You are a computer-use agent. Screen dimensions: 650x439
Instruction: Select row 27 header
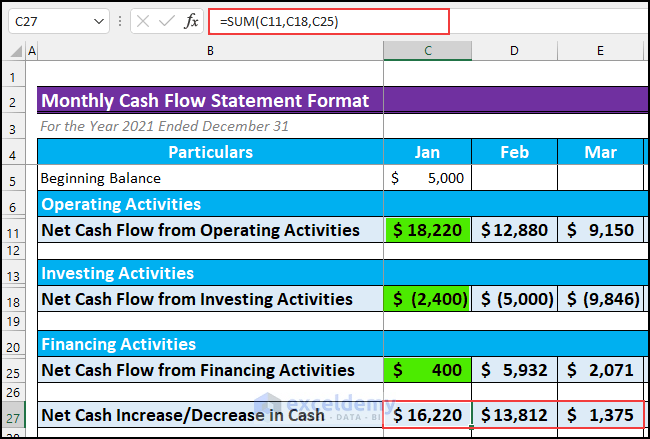pos(12,415)
